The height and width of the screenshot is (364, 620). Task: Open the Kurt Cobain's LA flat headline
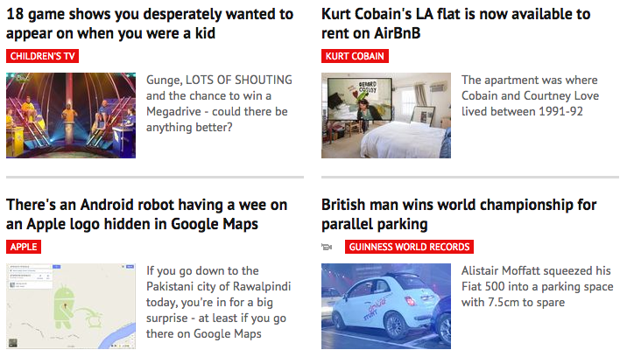click(x=456, y=24)
